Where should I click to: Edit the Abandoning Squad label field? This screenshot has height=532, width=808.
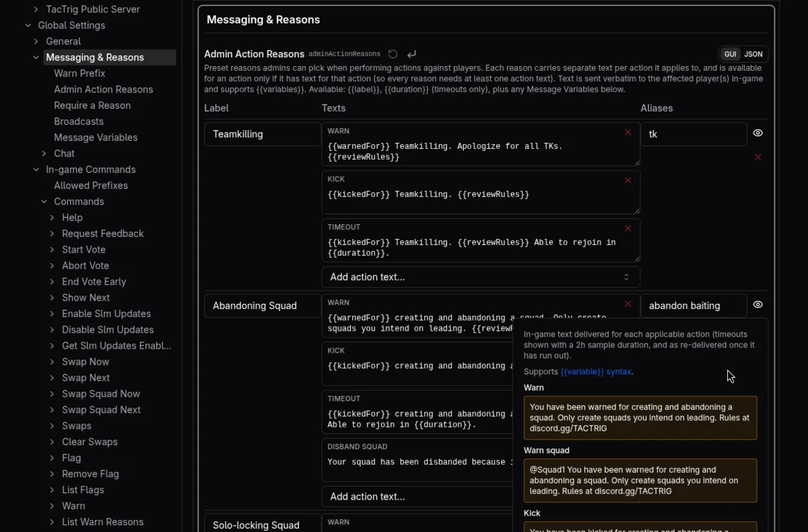coord(263,306)
